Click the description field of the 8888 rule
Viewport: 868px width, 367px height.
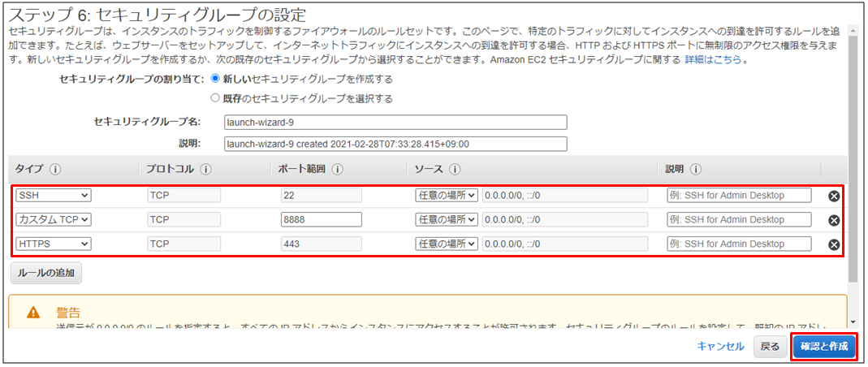[x=739, y=220]
